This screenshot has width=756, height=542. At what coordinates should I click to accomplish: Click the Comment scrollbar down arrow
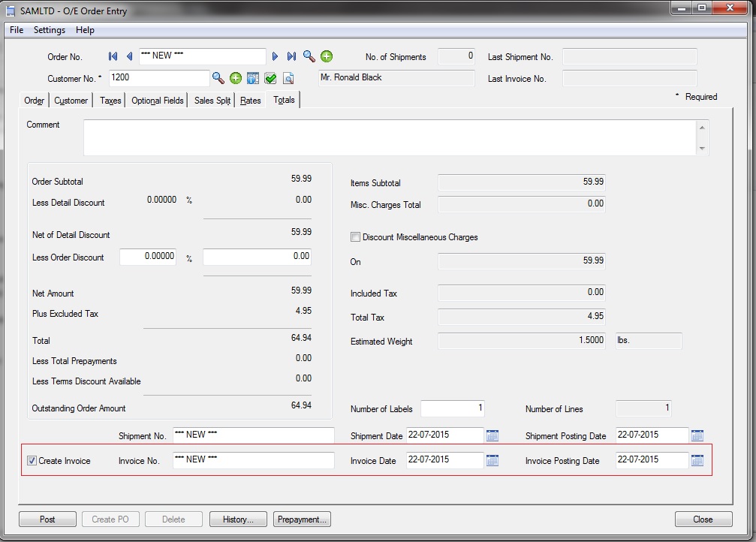tap(702, 148)
